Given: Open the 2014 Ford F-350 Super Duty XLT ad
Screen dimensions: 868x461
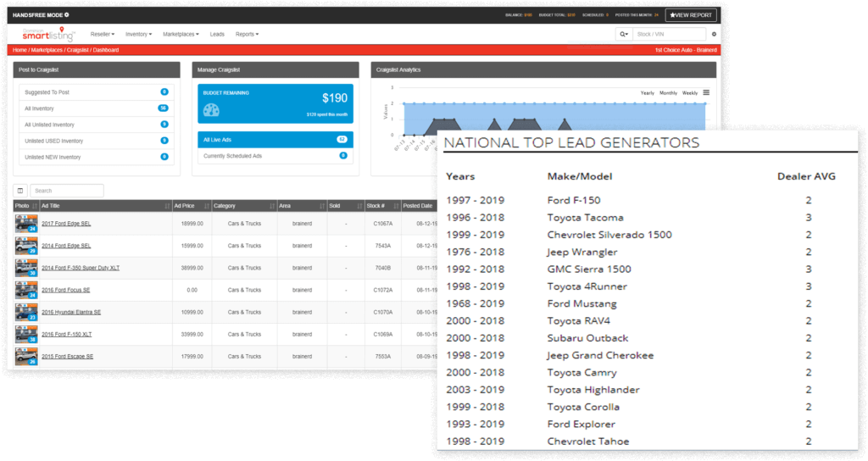Looking at the screenshot, I should coord(81,268).
